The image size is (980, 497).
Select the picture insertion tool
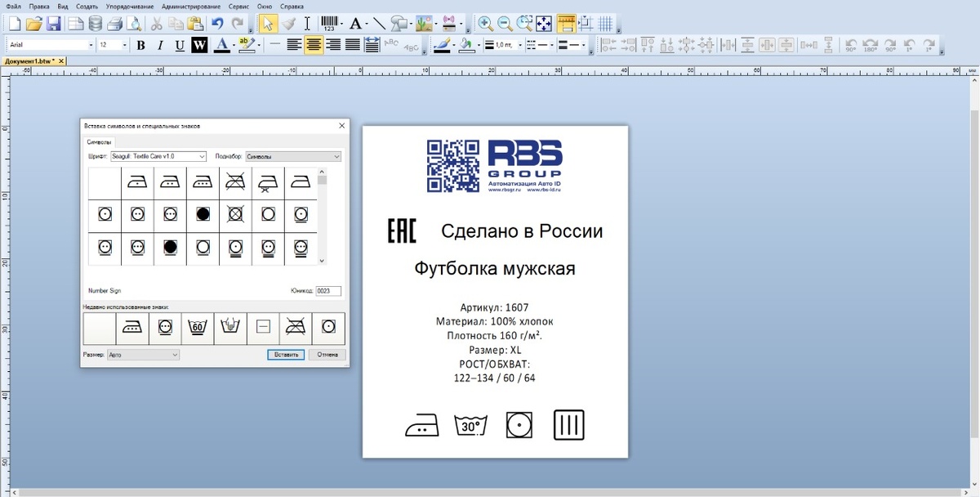(423, 24)
